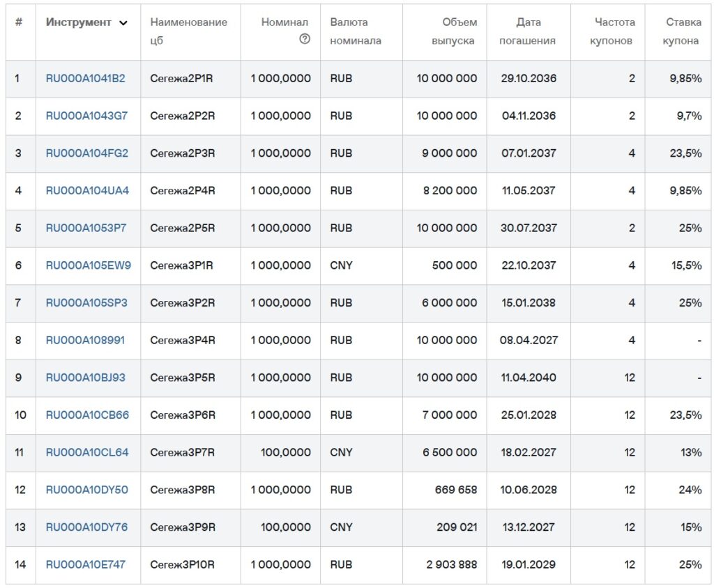714x588 pixels.
Task: Follow the RU000A108991 instrument link
Action: click(85, 340)
